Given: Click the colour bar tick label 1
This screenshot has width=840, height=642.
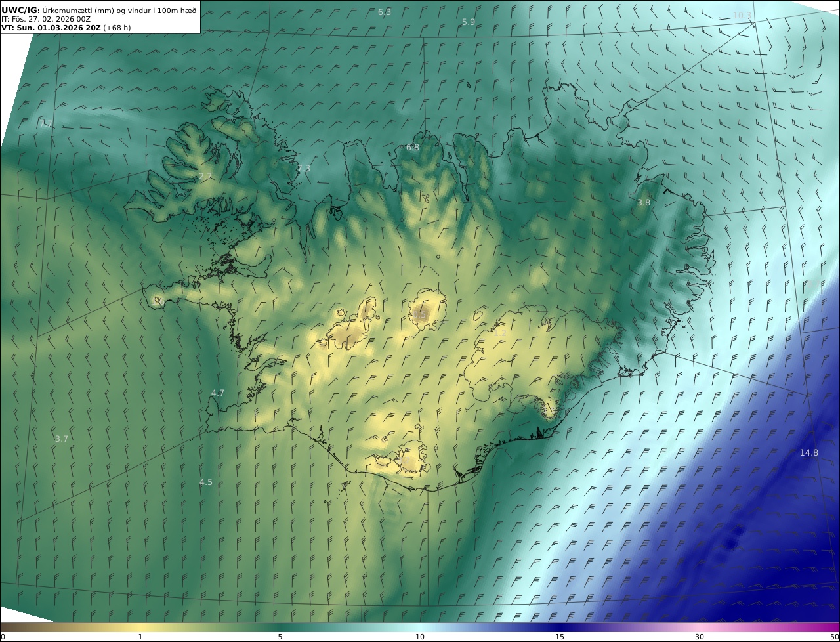Looking at the screenshot, I should click(x=140, y=637).
